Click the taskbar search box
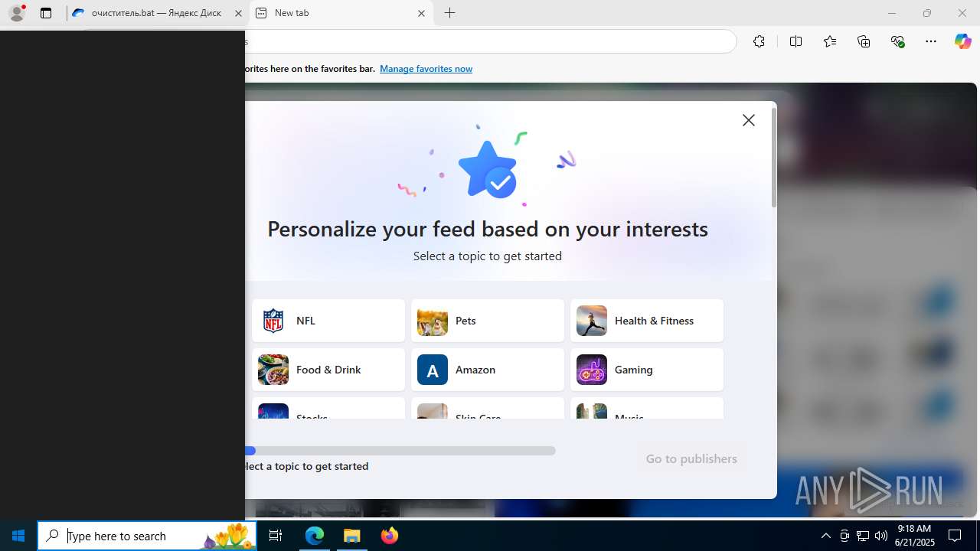980x551 pixels. click(147, 536)
